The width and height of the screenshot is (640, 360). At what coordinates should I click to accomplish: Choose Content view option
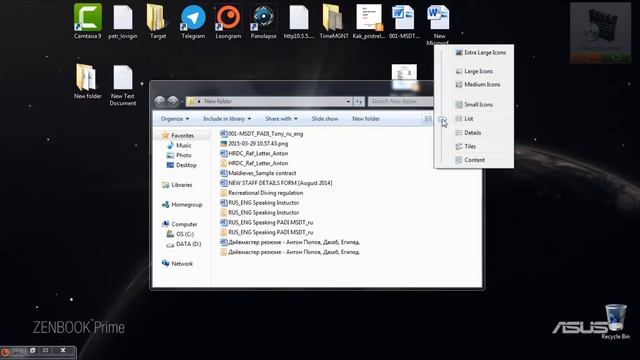point(470,160)
